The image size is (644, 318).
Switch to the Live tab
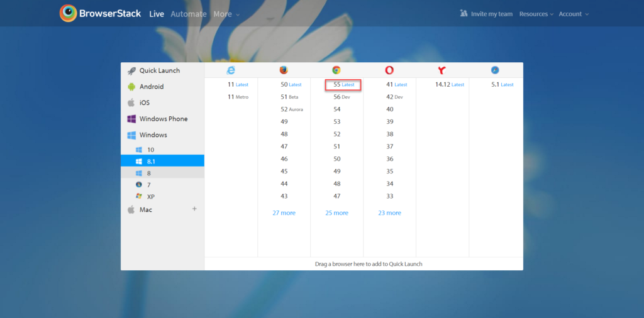click(x=157, y=14)
